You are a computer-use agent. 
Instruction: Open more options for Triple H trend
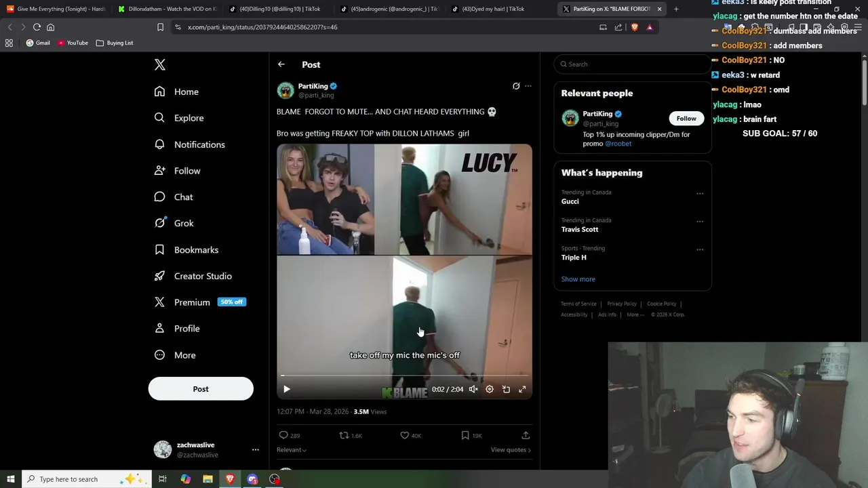700,249
